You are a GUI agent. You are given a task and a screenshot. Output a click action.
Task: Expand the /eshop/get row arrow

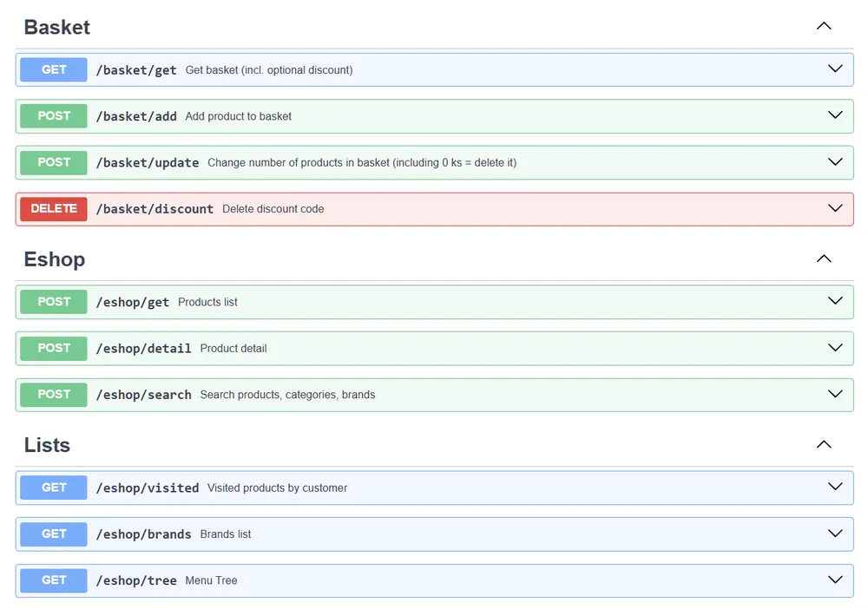click(835, 301)
